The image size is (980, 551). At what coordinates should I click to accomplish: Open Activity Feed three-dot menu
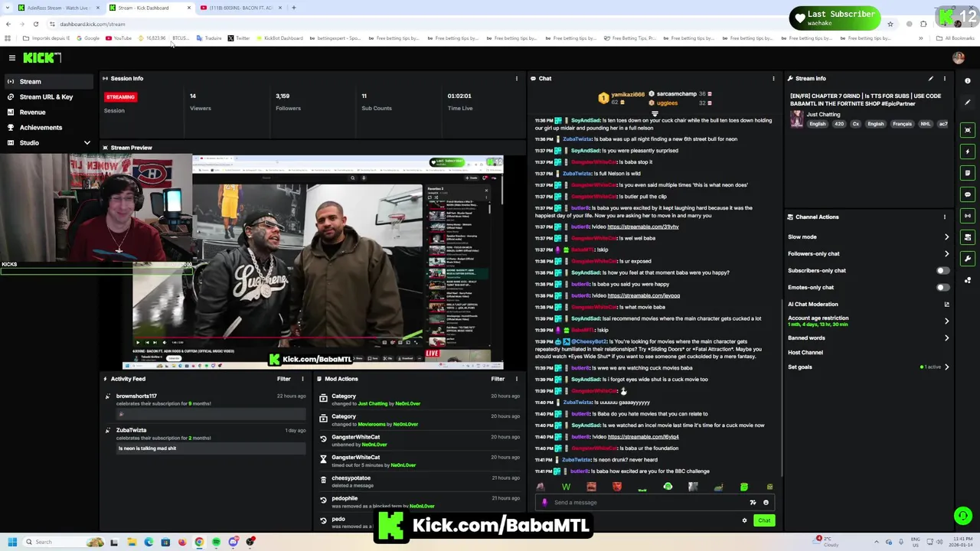(302, 379)
